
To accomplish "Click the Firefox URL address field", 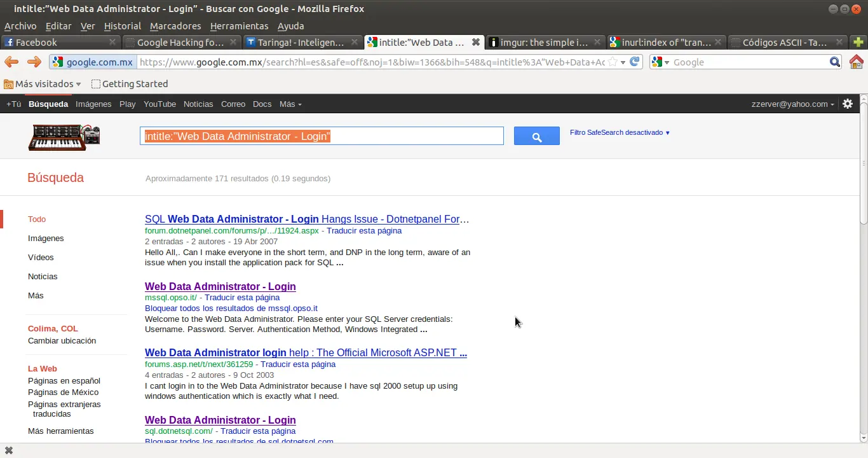I will (372, 62).
